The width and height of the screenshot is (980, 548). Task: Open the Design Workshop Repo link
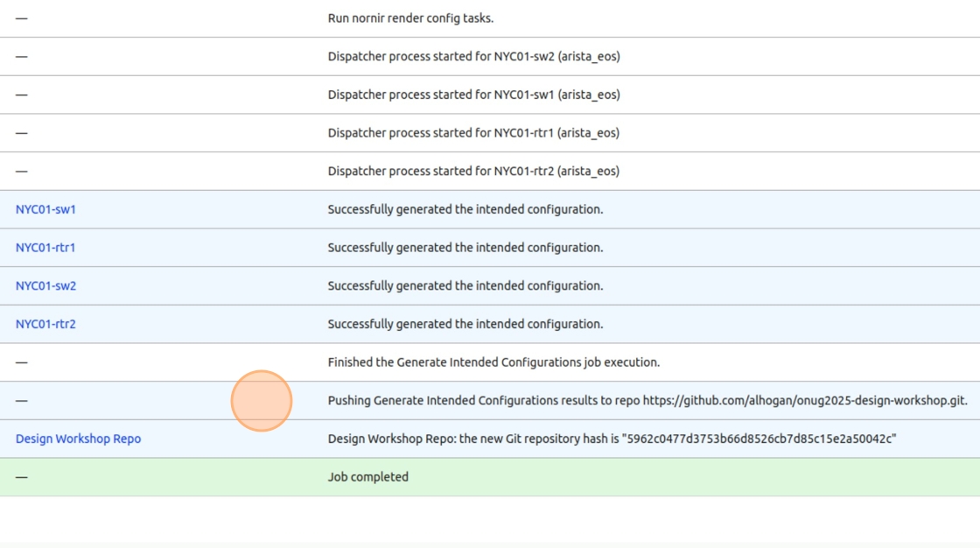tap(78, 439)
